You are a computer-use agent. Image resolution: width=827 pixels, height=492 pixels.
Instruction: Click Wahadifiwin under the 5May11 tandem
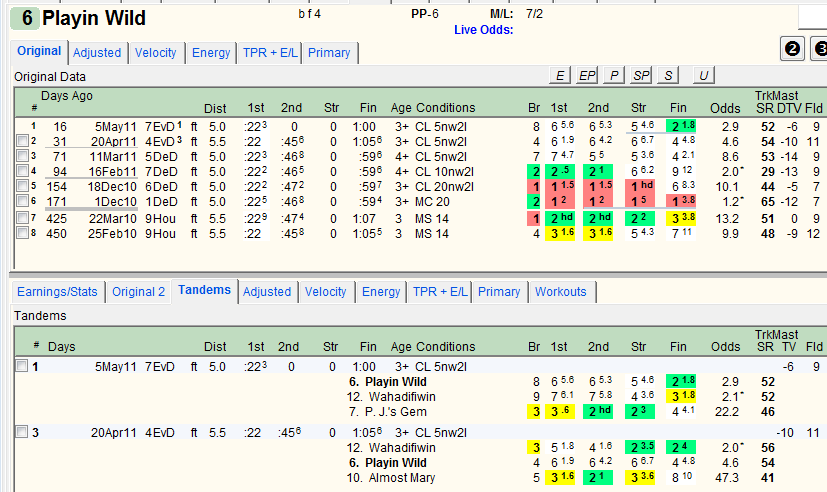[x=402, y=397]
